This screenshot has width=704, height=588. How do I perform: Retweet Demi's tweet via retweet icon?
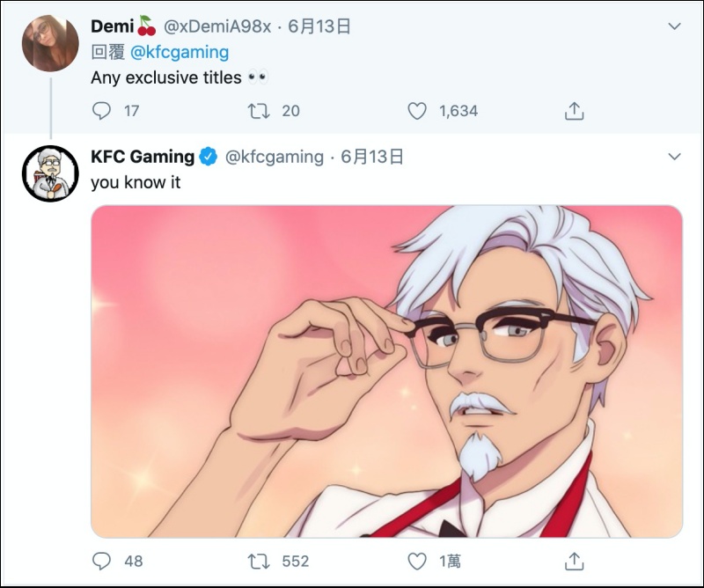click(259, 111)
